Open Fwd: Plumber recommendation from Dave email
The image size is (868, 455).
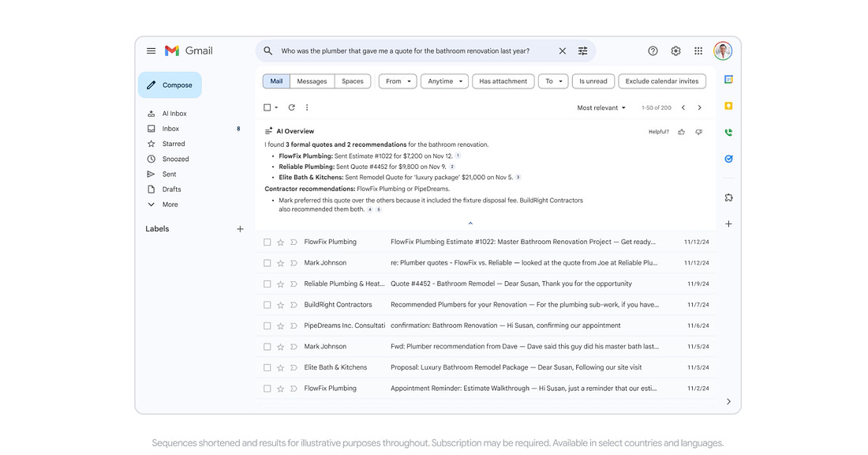[486, 347]
